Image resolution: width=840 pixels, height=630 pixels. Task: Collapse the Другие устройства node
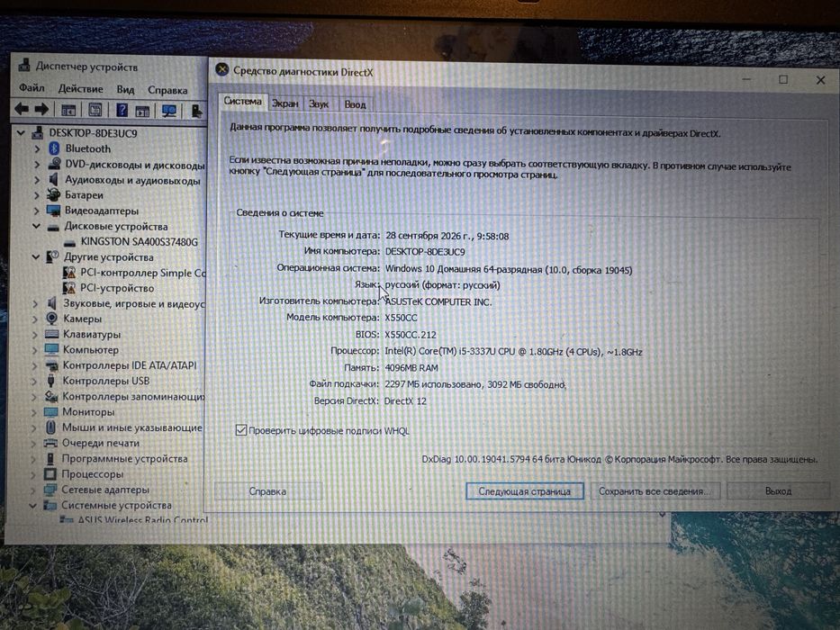tap(35, 256)
